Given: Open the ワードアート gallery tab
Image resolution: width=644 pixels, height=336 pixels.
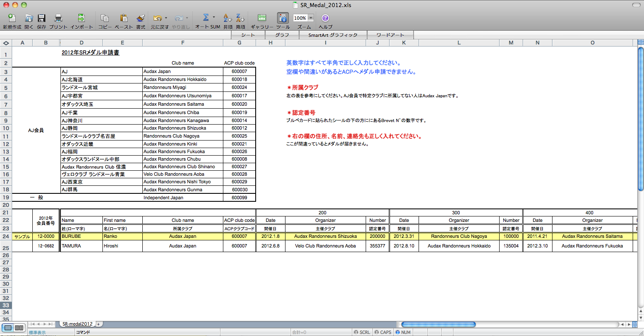Looking at the screenshot, I should 390,35.
